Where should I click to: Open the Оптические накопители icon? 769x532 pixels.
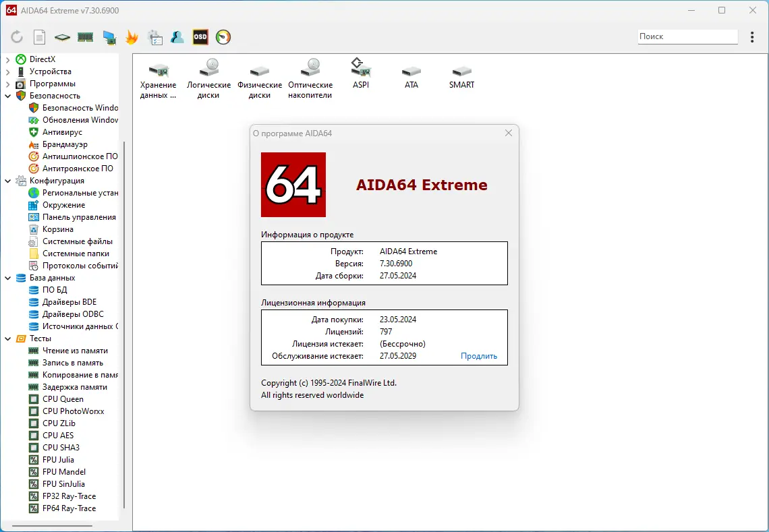(310, 78)
